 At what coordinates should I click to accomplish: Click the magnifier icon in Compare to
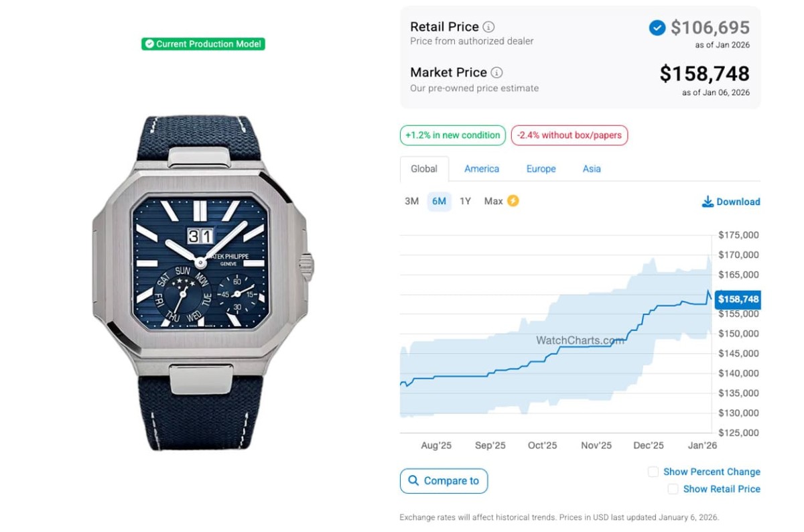click(x=413, y=481)
